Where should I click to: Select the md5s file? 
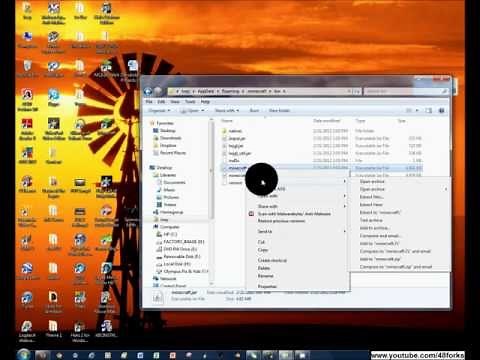[234, 160]
